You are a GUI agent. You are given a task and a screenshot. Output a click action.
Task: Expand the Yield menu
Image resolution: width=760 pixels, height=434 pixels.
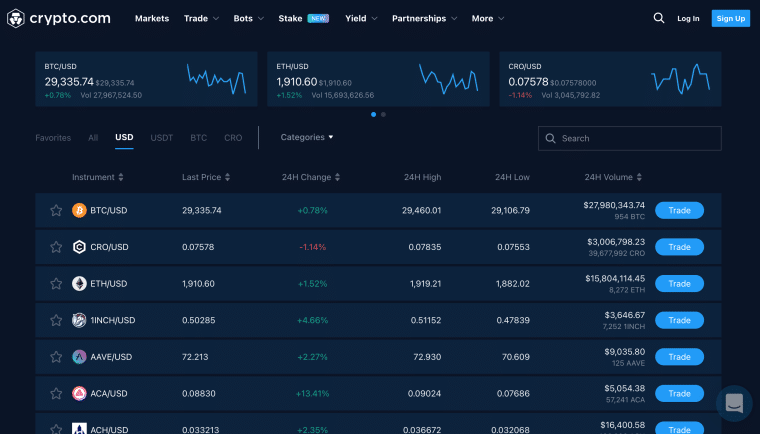[361, 18]
